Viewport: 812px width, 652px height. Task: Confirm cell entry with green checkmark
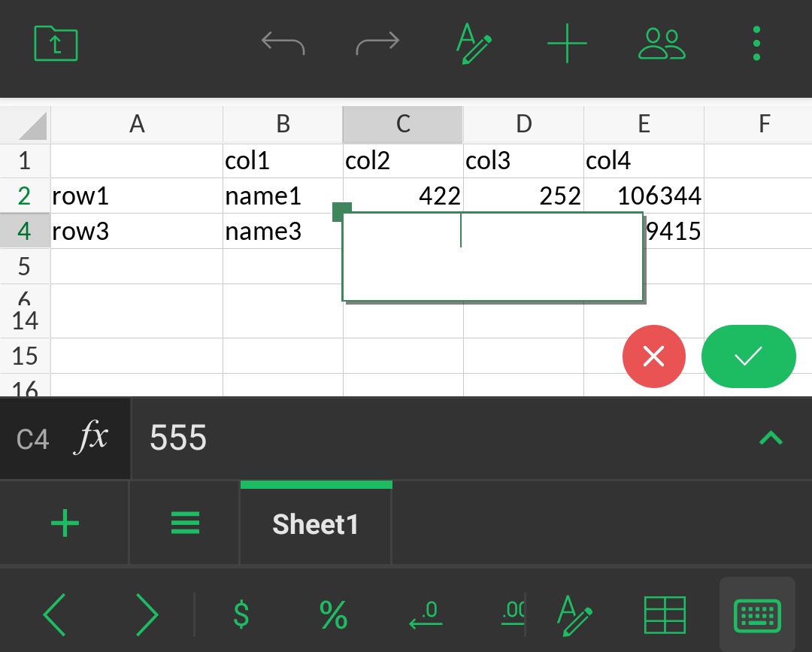tap(748, 356)
